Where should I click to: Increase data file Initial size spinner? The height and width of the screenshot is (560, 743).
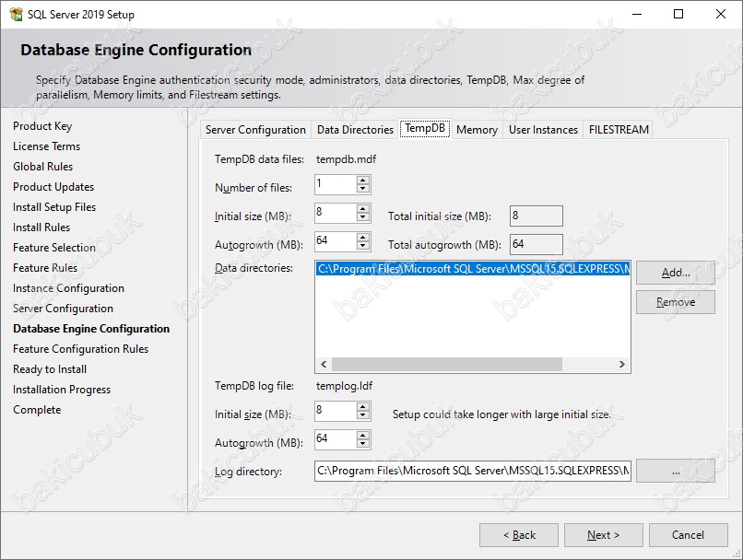point(363,209)
